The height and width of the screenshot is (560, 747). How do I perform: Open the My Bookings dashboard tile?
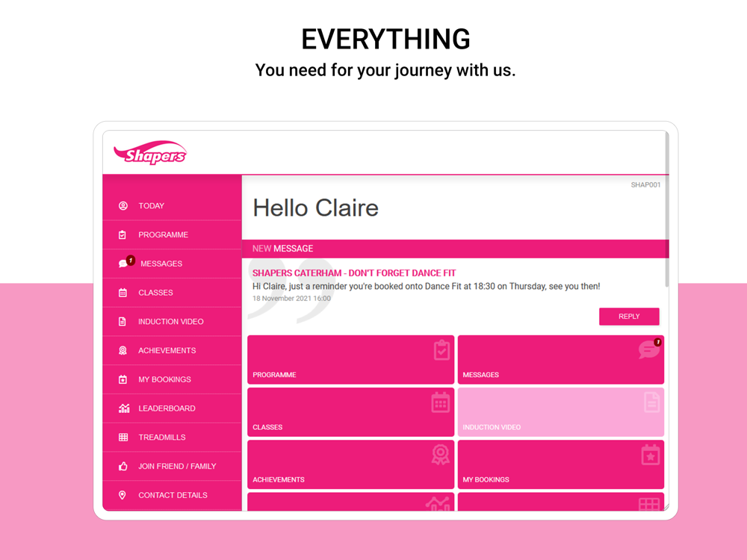click(561, 464)
